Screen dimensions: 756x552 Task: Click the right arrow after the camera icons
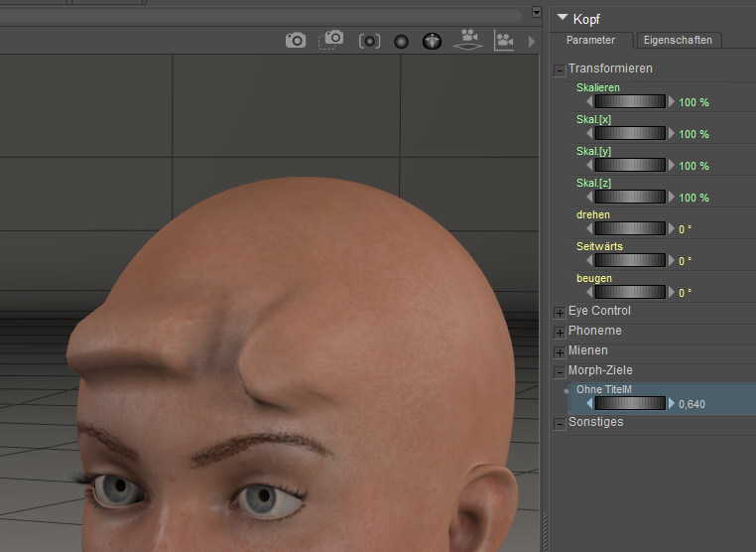click(532, 41)
